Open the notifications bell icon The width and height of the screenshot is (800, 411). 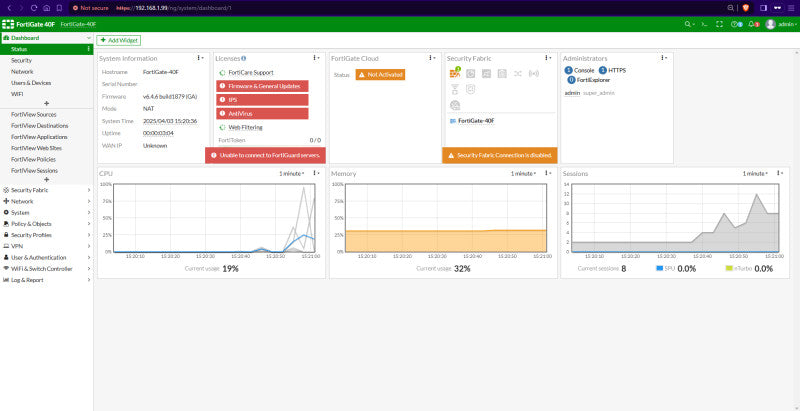point(752,24)
